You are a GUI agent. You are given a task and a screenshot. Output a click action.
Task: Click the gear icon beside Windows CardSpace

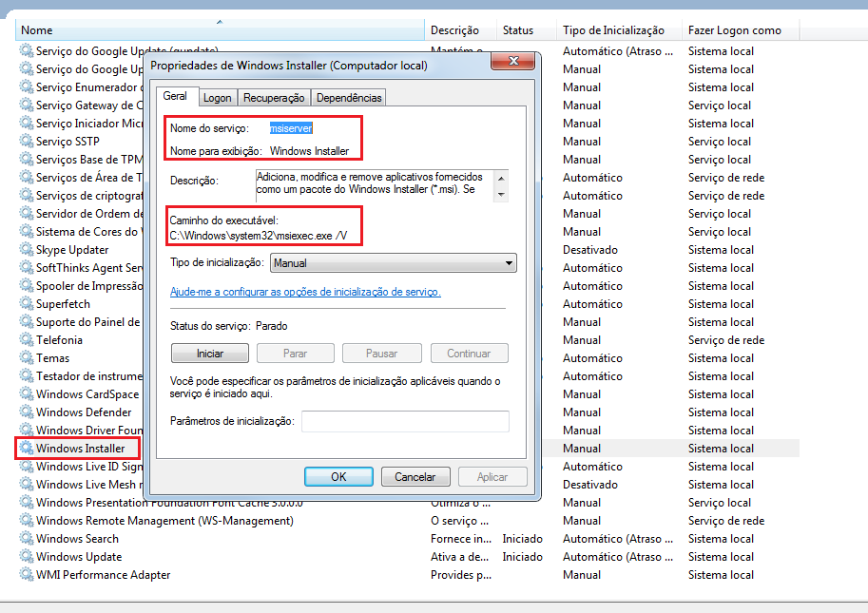tap(26, 393)
